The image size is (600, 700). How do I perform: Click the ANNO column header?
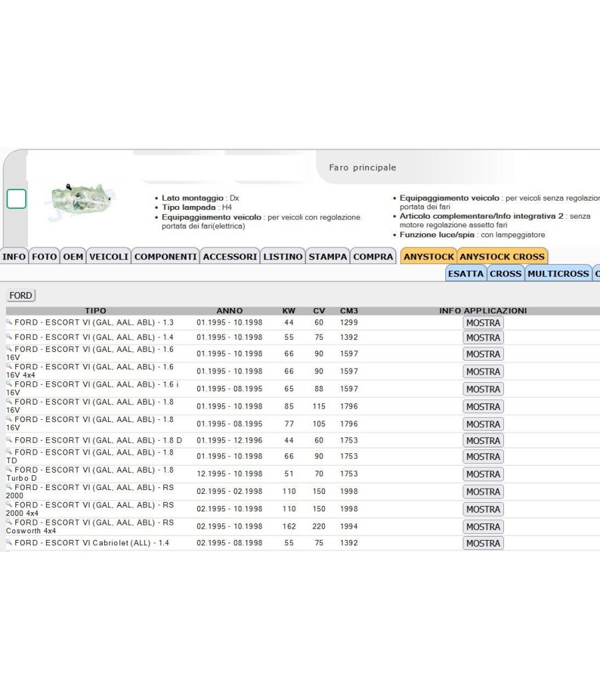coord(229,311)
